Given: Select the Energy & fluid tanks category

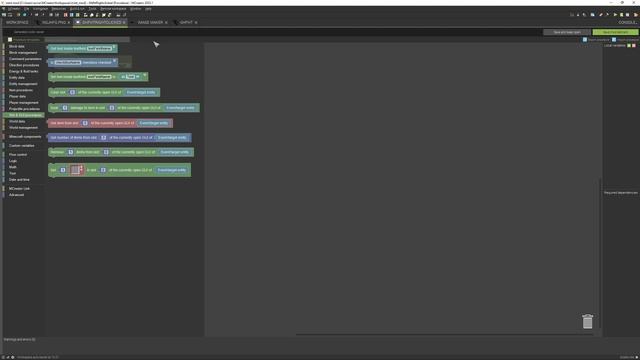Looking at the screenshot, I should pos(23,71).
